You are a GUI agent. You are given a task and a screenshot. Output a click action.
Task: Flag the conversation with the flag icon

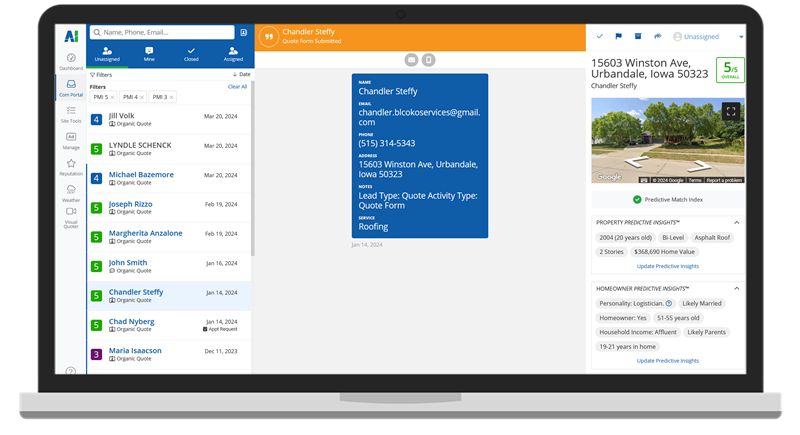[618, 36]
